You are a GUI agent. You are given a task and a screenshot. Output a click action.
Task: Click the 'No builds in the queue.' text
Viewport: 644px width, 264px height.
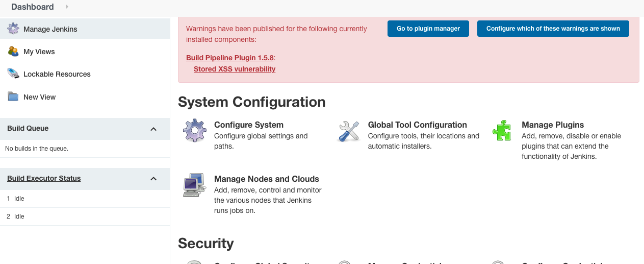tap(37, 149)
